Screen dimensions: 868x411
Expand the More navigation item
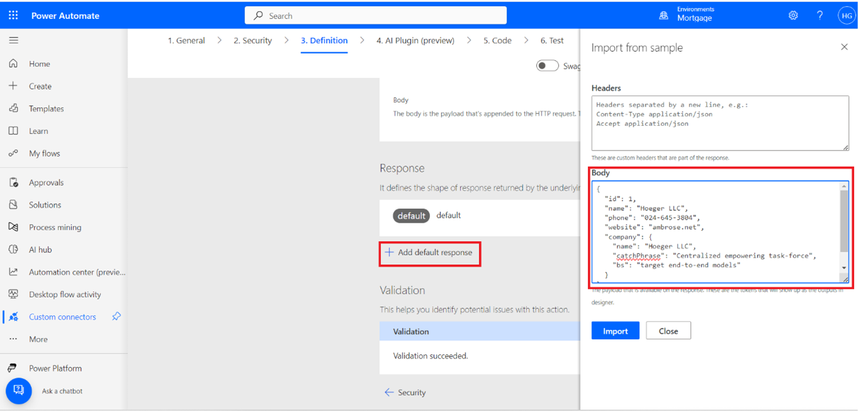coord(38,339)
